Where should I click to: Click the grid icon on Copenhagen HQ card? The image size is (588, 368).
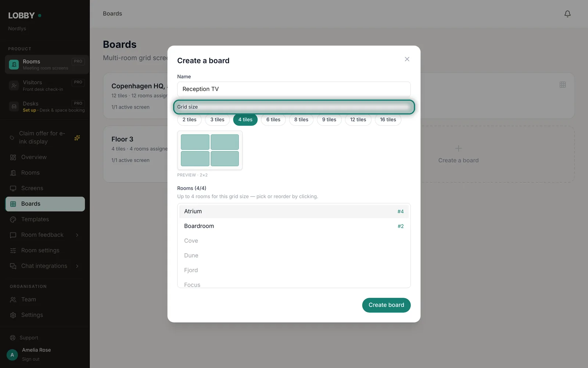point(563,85)
